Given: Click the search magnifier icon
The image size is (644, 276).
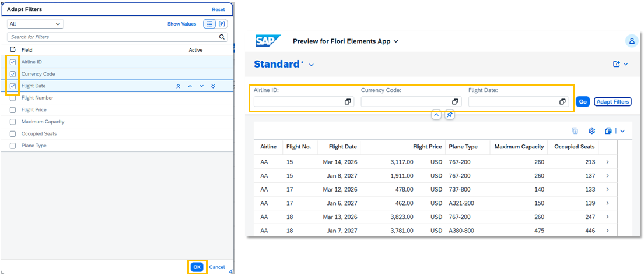Looking at the screenshot, I should click(x=222, y=37).
